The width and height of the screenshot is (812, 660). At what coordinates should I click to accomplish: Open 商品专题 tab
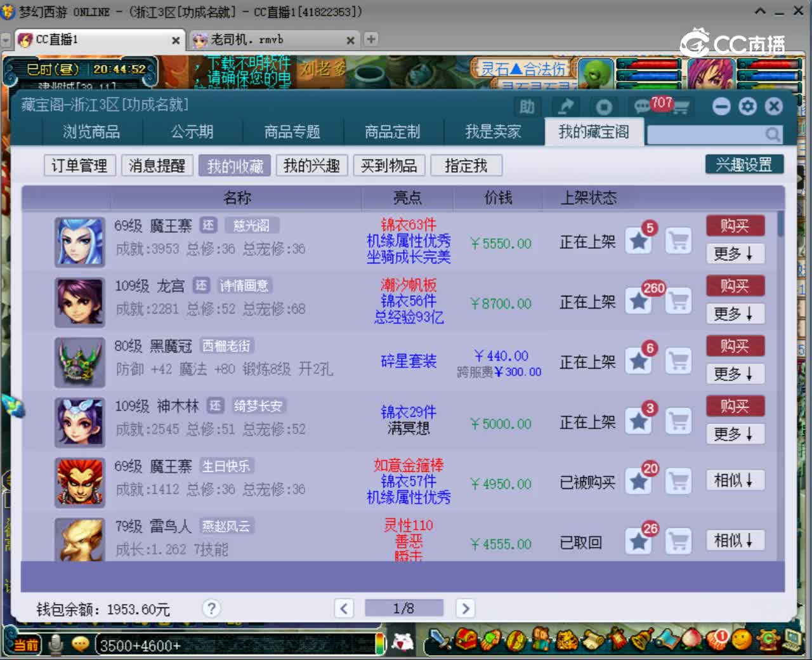[292, 132]
